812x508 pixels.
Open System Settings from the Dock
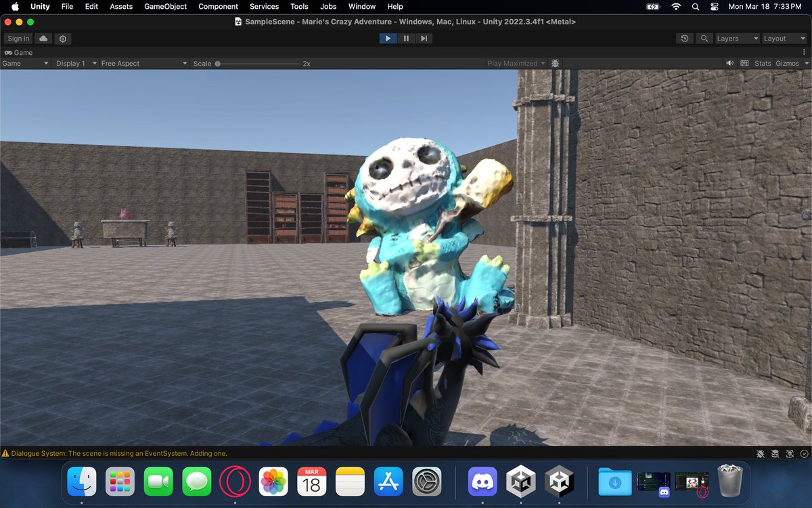[x=427, y=482]
